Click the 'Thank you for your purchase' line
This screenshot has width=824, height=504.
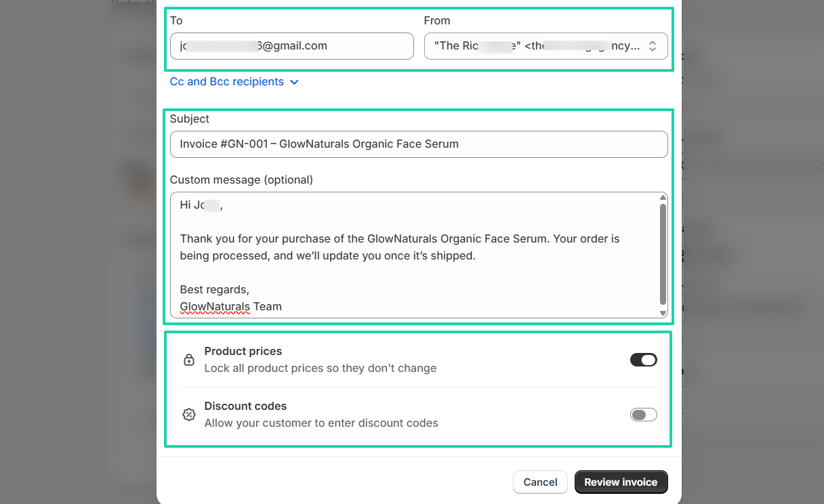[x=400, y=239]
